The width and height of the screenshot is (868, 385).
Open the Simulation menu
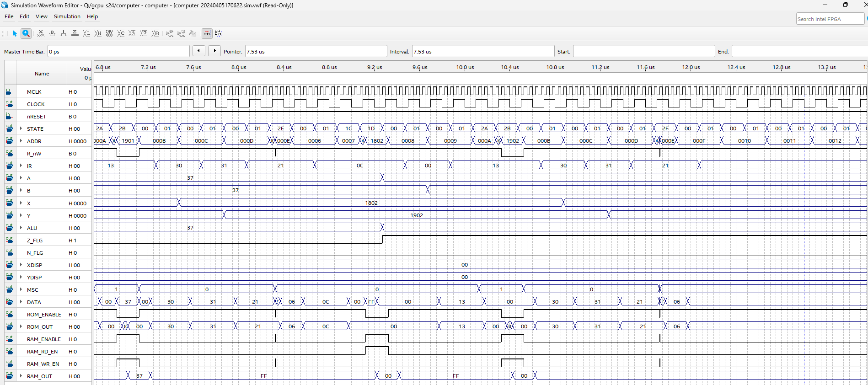click(x=67, y=16)
